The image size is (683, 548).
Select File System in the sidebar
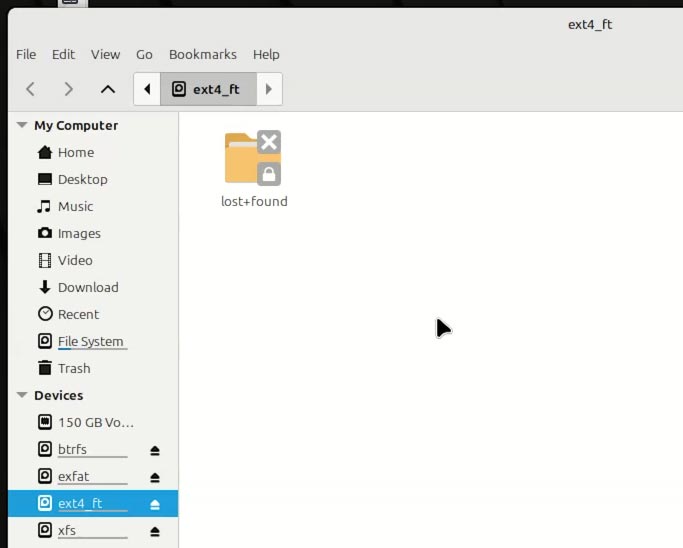coord(90,341)
